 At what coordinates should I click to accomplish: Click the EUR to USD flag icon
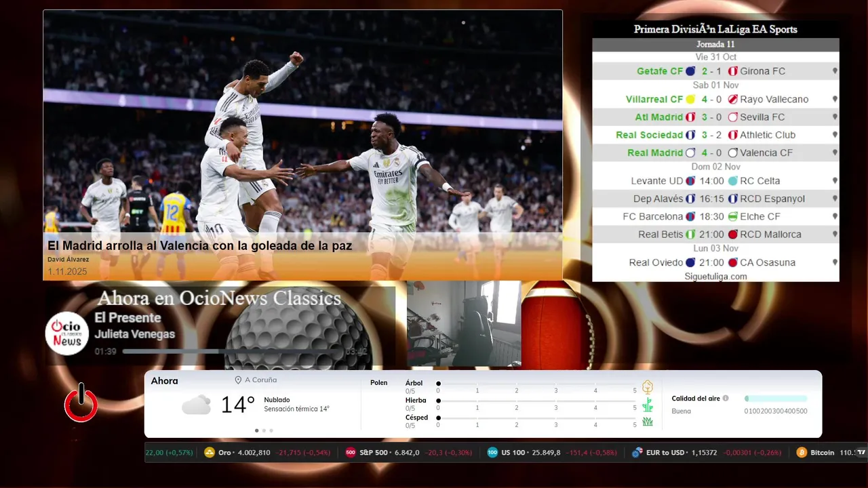[637, 452]
